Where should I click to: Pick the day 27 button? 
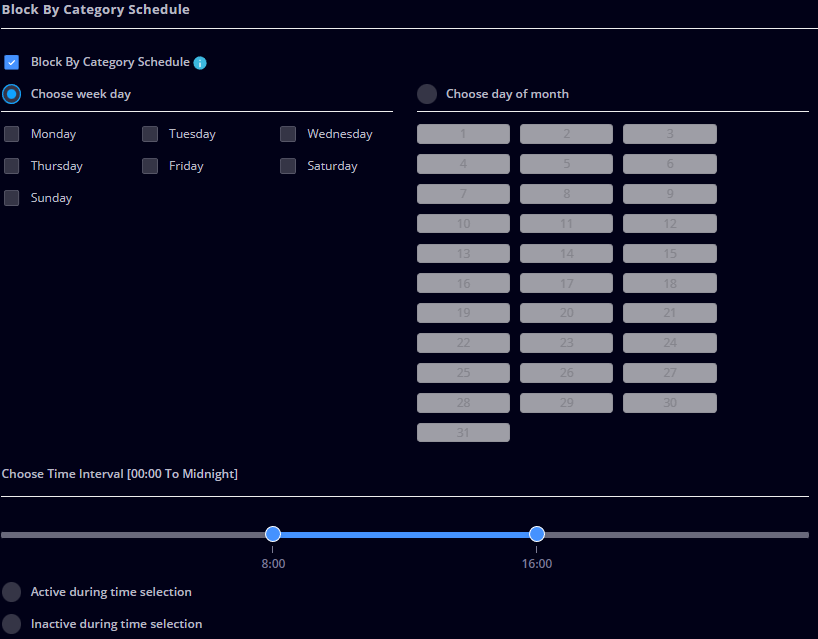tap(670, 373)
